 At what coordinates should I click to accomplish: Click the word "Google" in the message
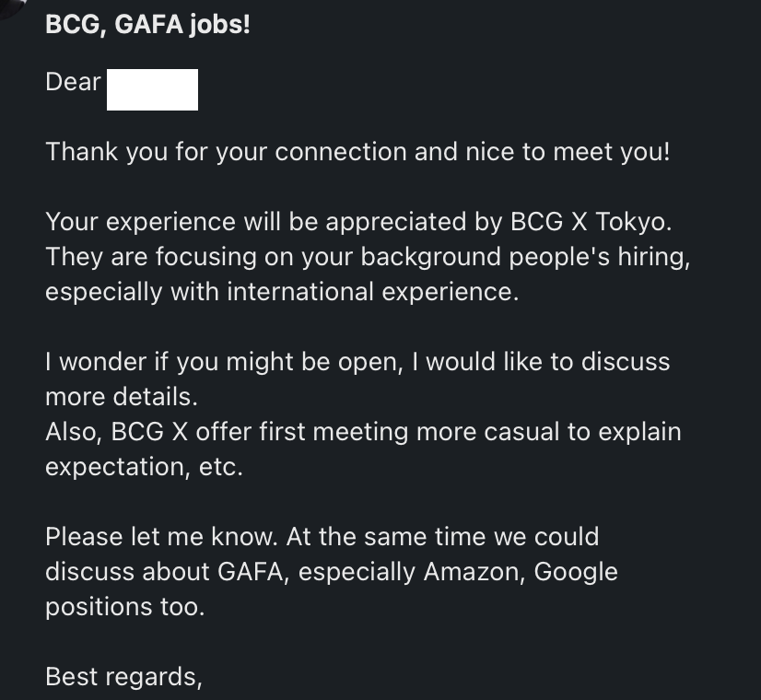point(576,572)
